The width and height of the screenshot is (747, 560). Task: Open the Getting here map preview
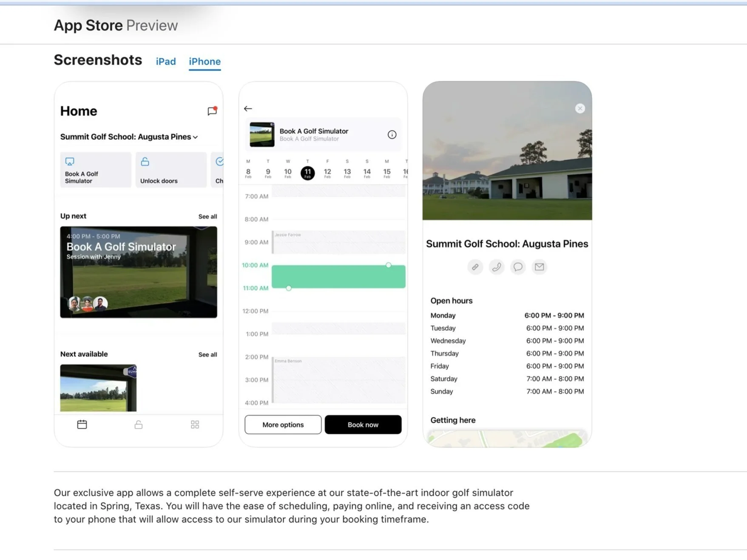point(507,438)
